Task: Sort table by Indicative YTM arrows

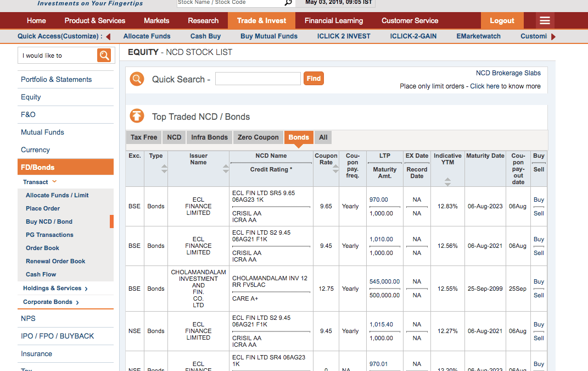Action: click(x=447, y=182)
